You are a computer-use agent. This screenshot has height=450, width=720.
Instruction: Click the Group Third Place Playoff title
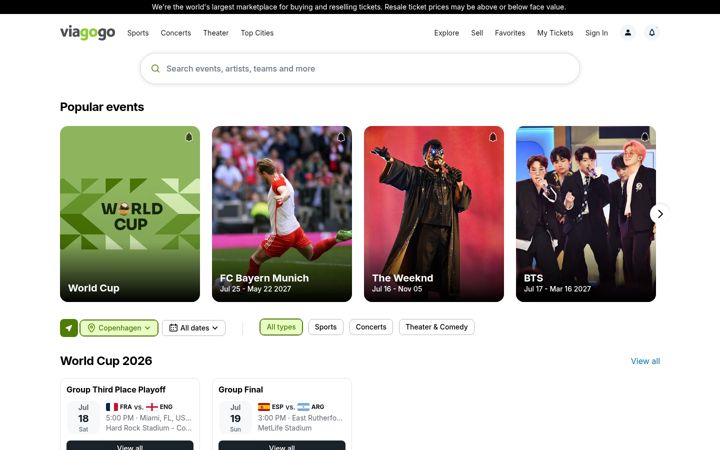pos(116,389)
